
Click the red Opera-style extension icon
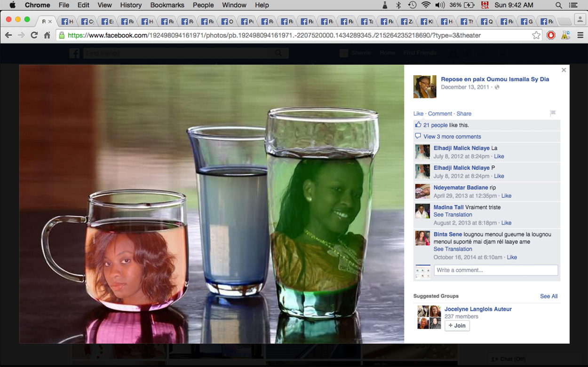point(551,35)
